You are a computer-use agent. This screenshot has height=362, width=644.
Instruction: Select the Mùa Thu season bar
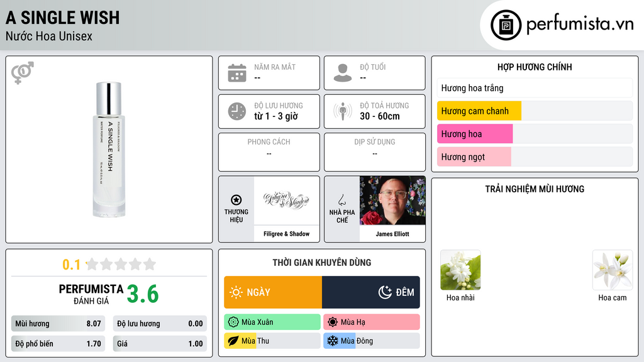[272, 341]
